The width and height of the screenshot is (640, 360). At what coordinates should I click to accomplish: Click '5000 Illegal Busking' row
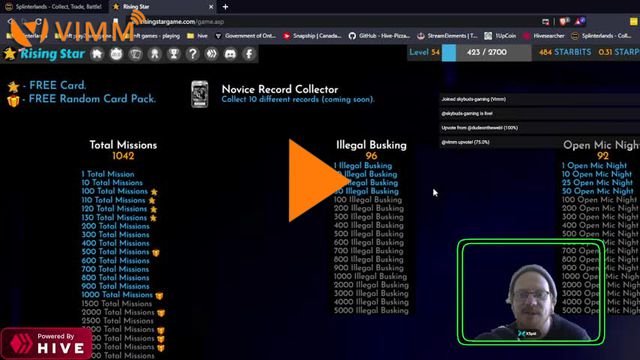[371, 311]
